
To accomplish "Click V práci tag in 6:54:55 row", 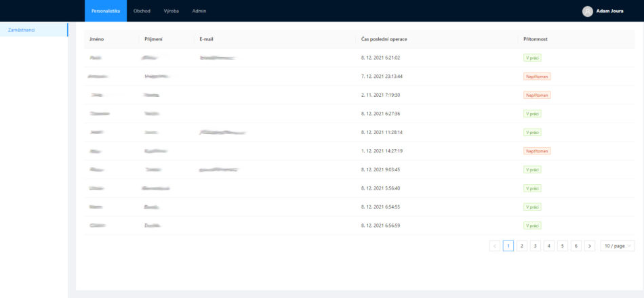I will point(532,207).
